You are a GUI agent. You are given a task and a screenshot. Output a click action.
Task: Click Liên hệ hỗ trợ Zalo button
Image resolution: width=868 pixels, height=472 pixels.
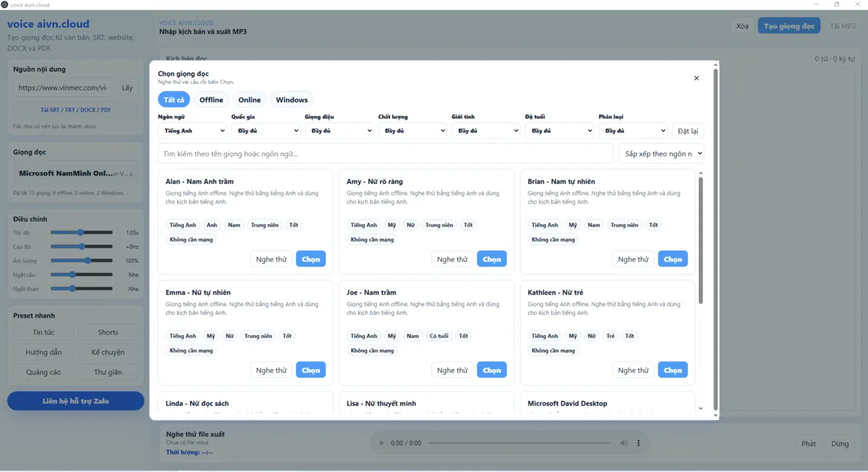pos(76,401)
